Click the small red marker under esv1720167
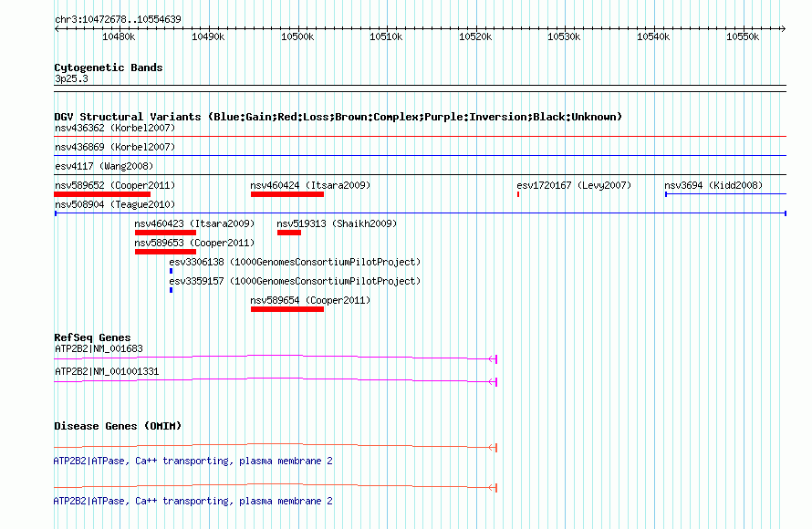Screen dimensions: 812x529 click(x=518, y=194)
